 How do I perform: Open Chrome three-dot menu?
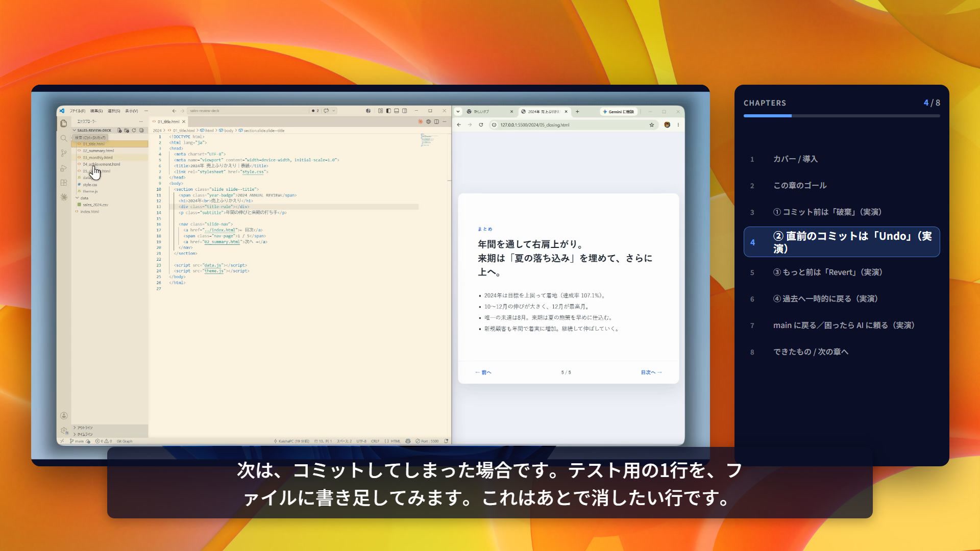coord(678,125)
